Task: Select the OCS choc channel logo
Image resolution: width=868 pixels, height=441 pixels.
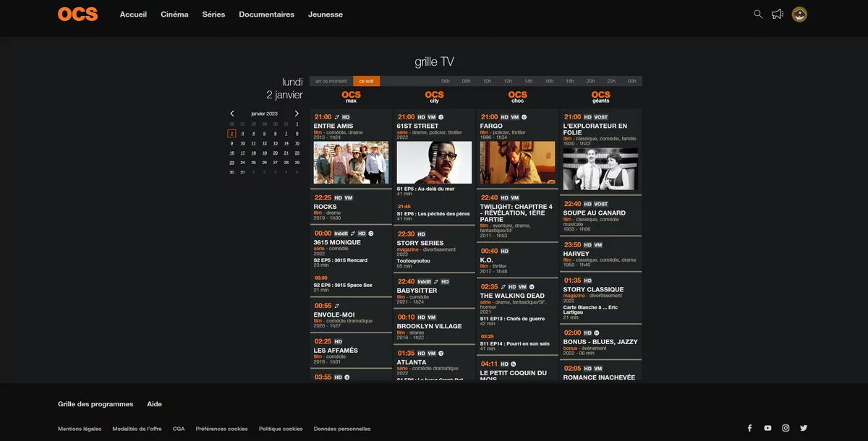Action: click(517, 97)
